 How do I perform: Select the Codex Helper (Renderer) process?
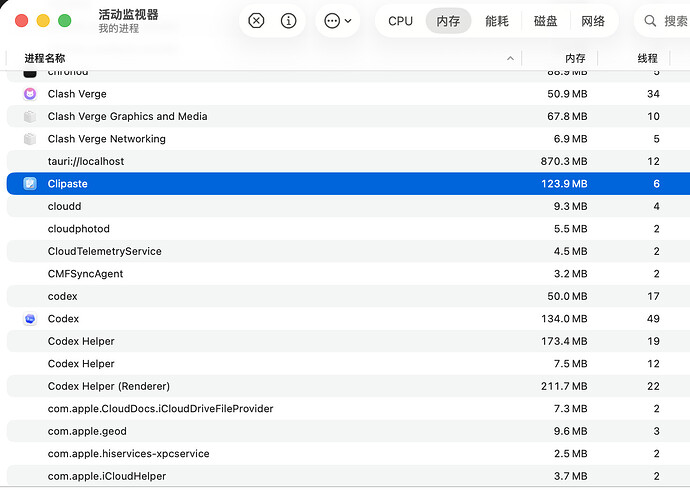(x=108, y=386)
